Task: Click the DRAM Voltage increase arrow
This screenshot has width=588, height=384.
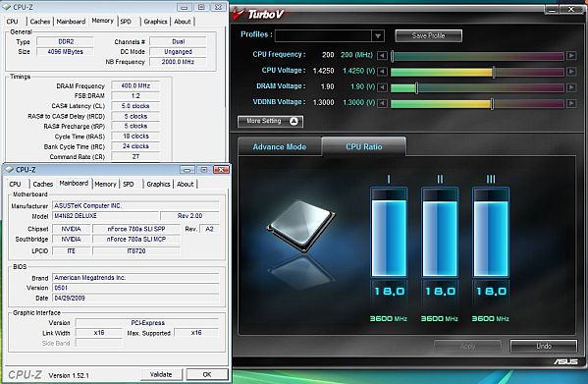Action: (570, 87)
